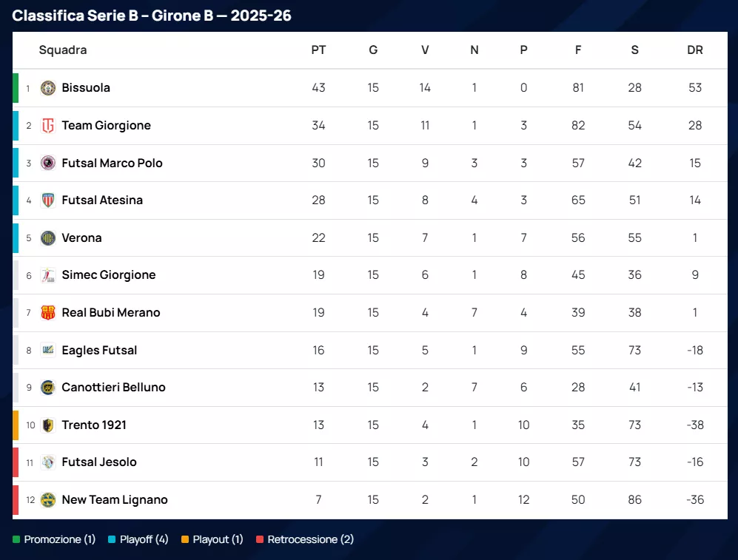The width and height of the screenshot is (738, 560).
Task: Click the Eagles Futsal logo icon
Action: (48, 350)
